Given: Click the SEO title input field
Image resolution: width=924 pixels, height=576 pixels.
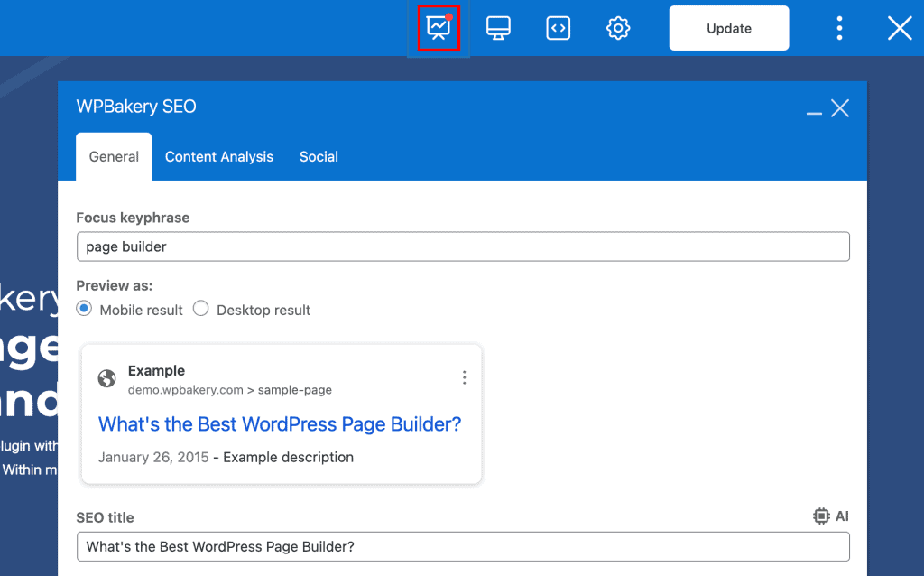Looking at the screenshot, I should click(x=463, y=546).
